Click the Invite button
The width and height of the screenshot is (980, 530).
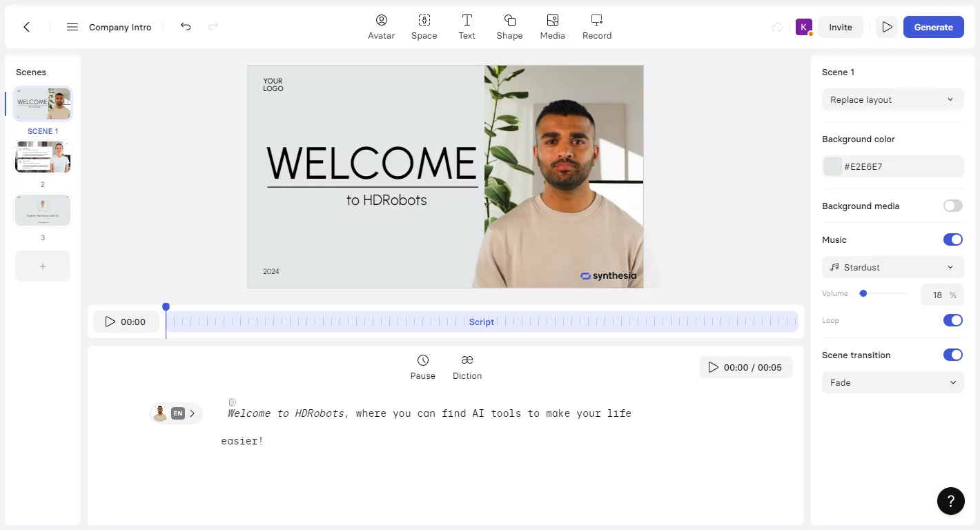(840, 27)
